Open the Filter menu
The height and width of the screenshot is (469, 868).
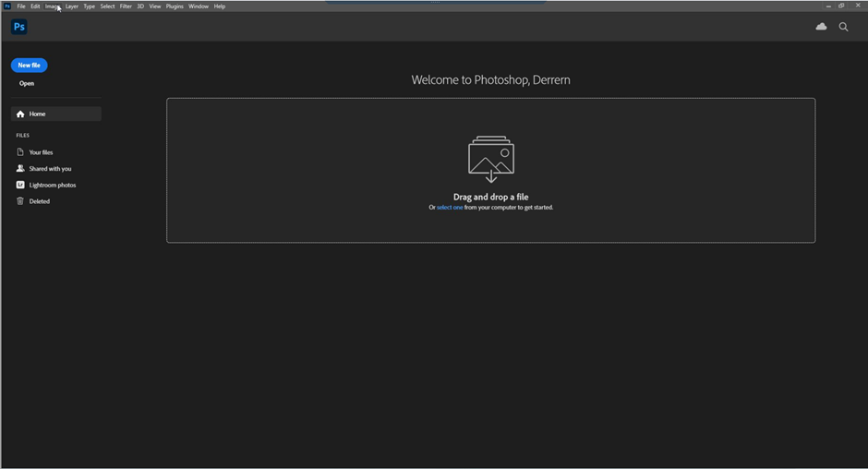click(x=126, y=6)
